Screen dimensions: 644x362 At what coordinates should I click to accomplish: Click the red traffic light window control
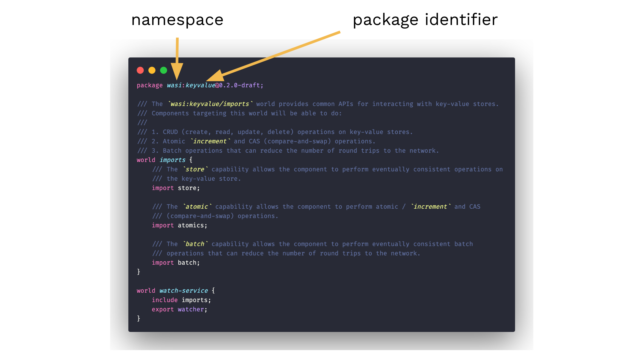[x=140, y=70]
